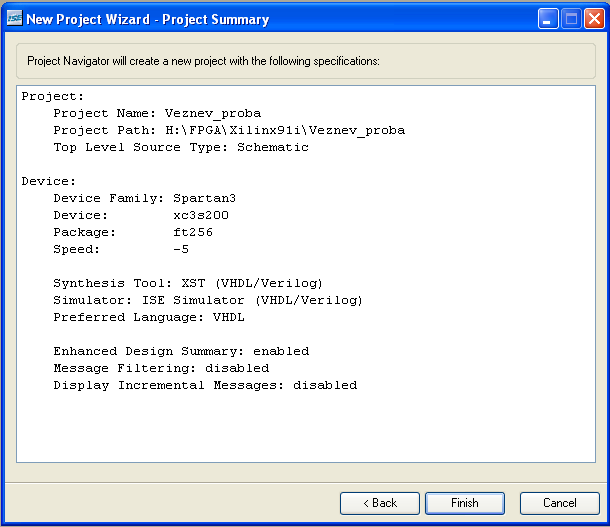
Task: Minimize the wizard window
Action: [x=548, y=19]
